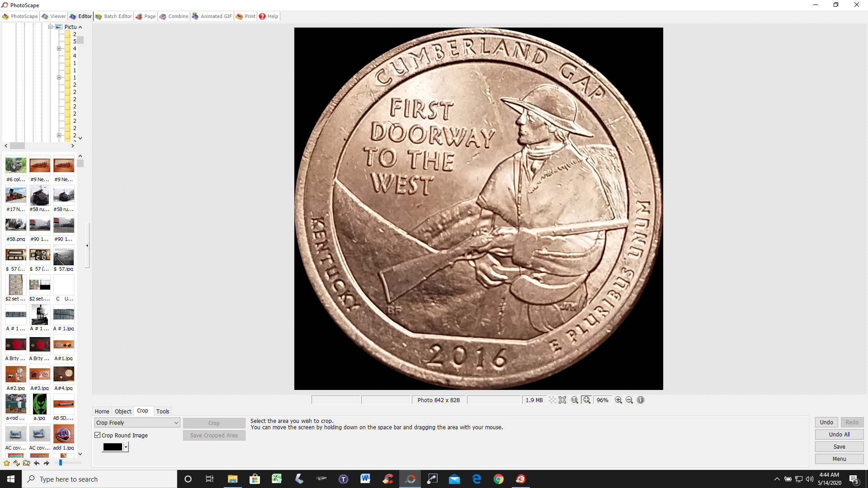Image resolution: width=868 pixels, height=488 pixels.
Task: Open the Home editing tab
Action: pos(102,411)
